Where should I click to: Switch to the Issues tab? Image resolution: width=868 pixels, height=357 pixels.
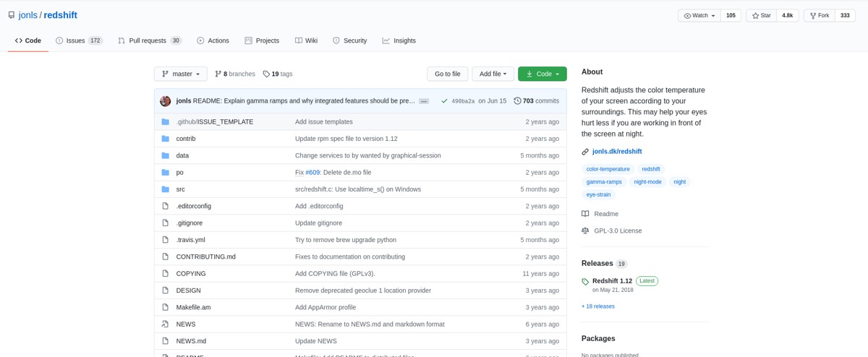tap(75, 40)
